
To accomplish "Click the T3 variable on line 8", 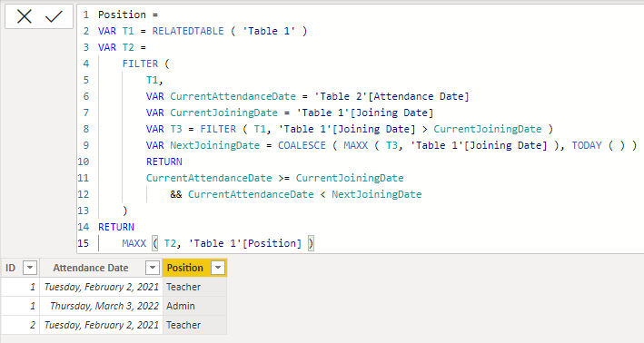I will (176, 129).
